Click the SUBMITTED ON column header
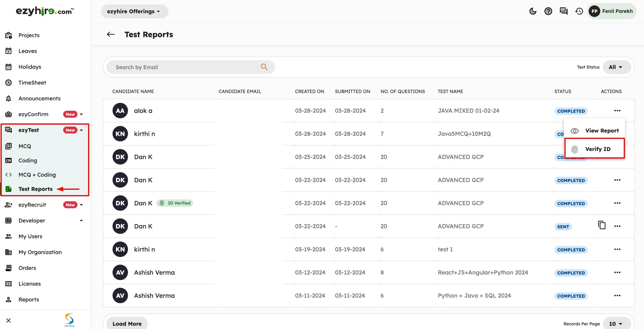The height and width of the screenshot is (329, 644). tap(352, 91)
